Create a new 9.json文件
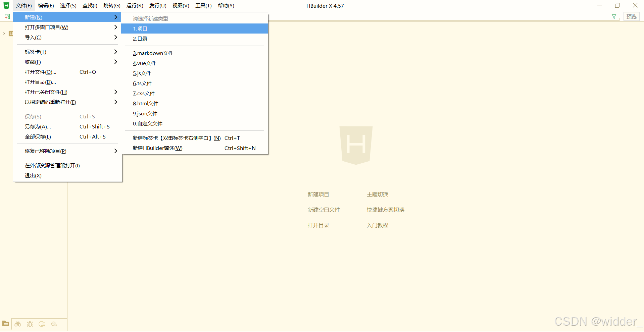The height and width of the screenshot is (332, 644). point(194,113)
